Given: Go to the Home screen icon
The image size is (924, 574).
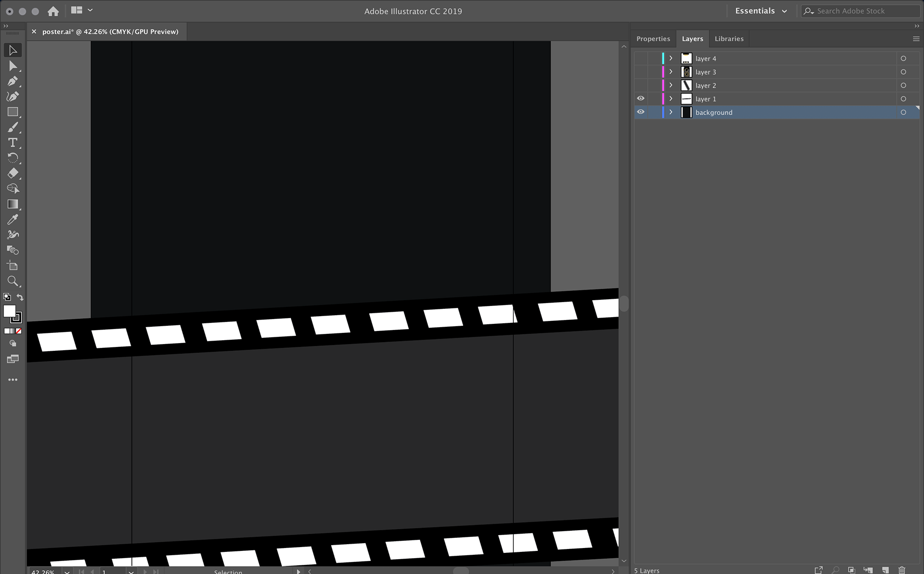Looking at the screenshot, I should 53,11.
